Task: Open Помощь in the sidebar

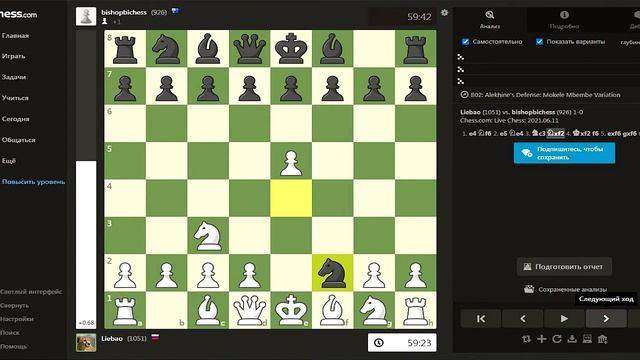Action: tap(13, 346)
